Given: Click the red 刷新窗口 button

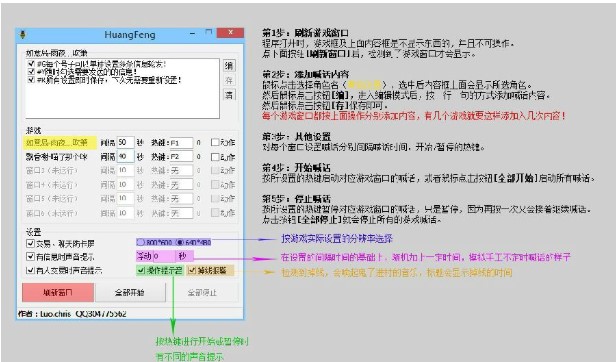Looking at the screenshot, I should [x=58, y=292].
